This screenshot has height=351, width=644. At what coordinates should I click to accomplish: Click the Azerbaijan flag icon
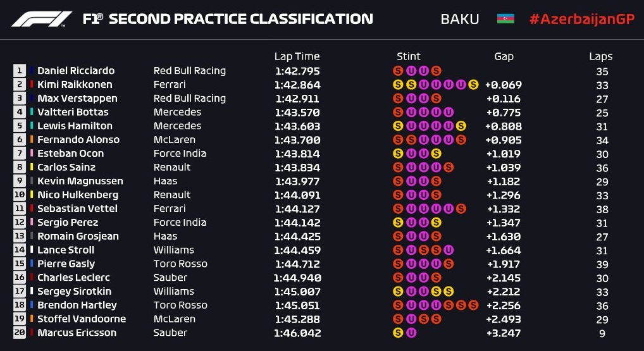[505, 19]
